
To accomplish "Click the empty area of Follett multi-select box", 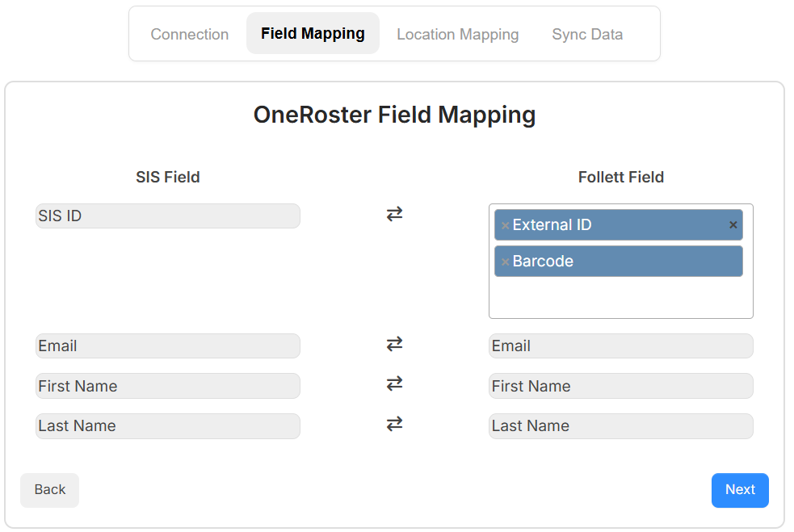I will (x=621, y=298).
